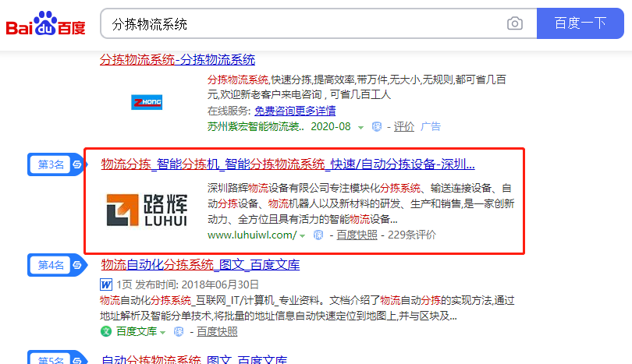632x364 pixels.
Task: Open the ad title 分拣物流系统-分拣物流系统
Action: [177, 59]
